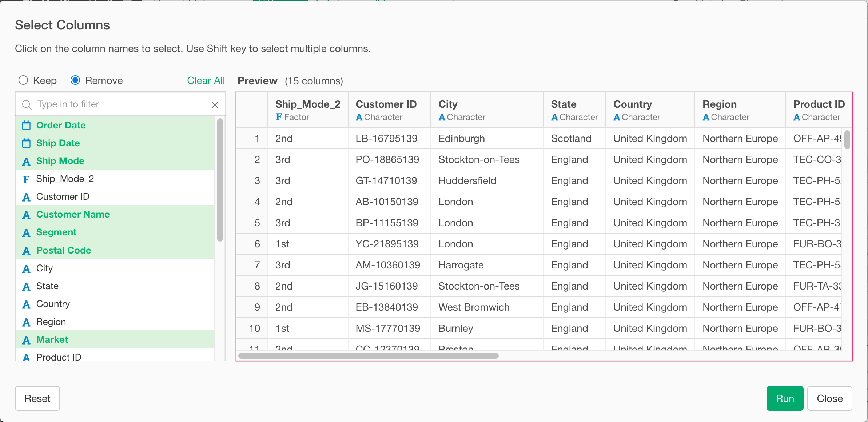Select the Keep radio button

tap(23, 80)
